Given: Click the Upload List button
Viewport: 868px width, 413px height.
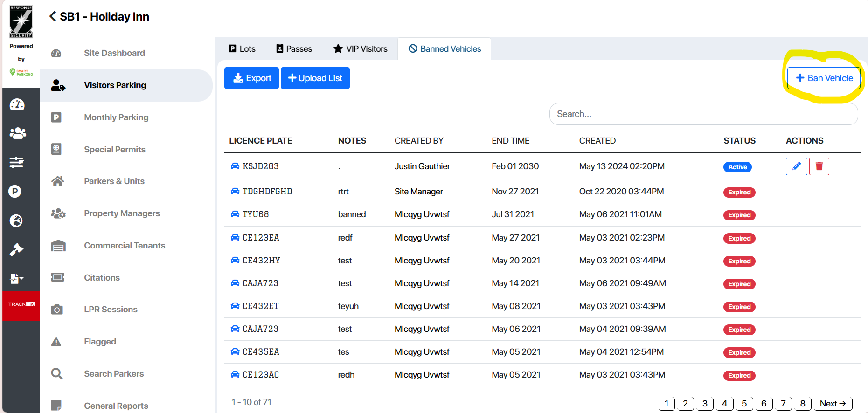Looking at the screenshot, I should coord(315,78).
